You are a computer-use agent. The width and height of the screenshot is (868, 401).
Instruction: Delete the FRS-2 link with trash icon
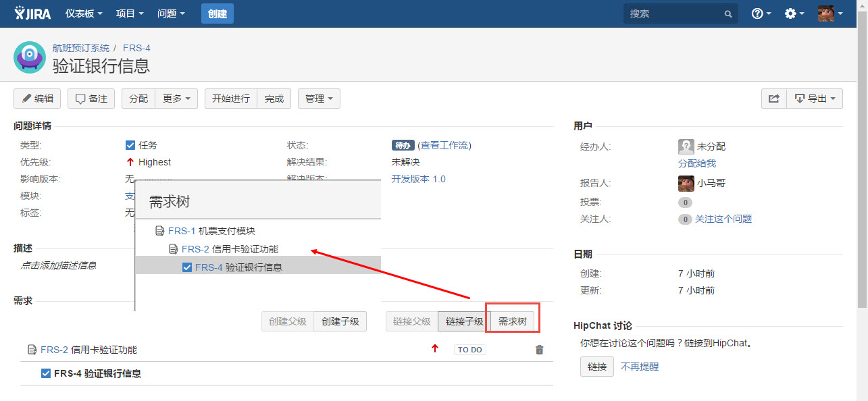click(x=539, y=350)
